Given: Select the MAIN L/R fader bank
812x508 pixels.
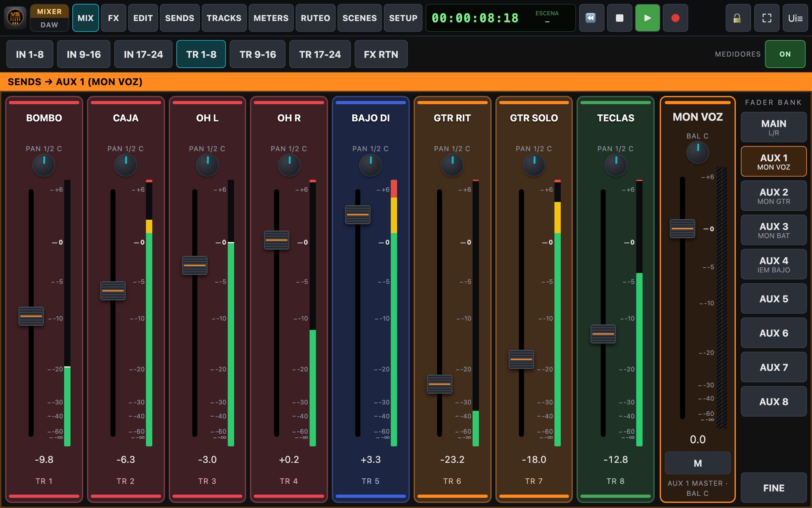Looking at the screenshot, I should click(x=774, y=127).
